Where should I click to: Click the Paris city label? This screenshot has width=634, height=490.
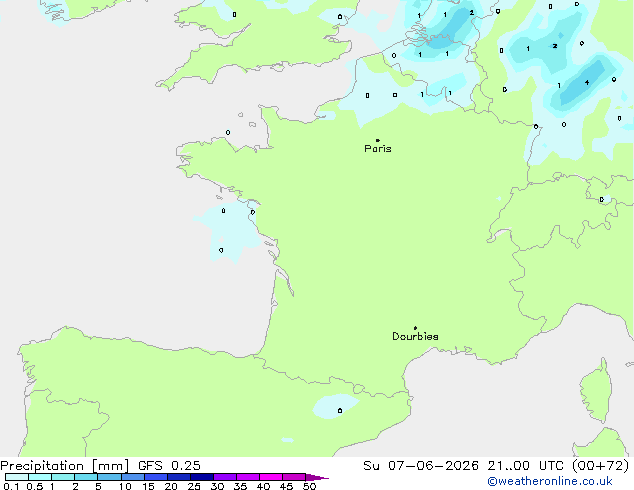378,149
